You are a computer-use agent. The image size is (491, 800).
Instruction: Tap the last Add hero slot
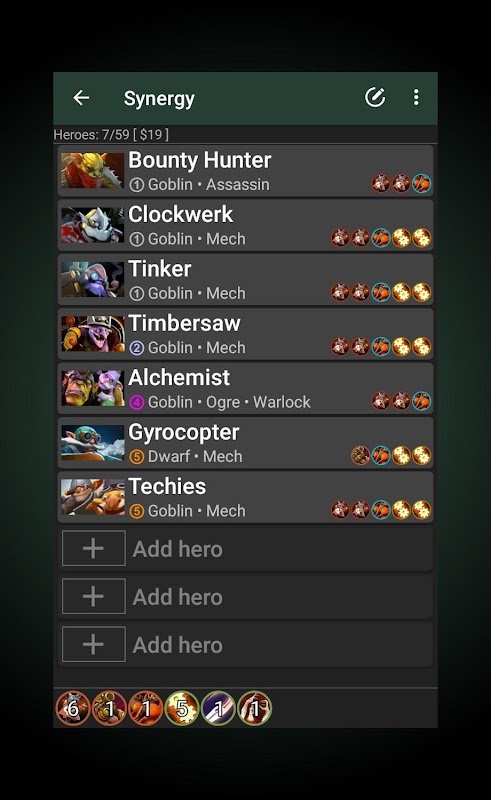246,644
